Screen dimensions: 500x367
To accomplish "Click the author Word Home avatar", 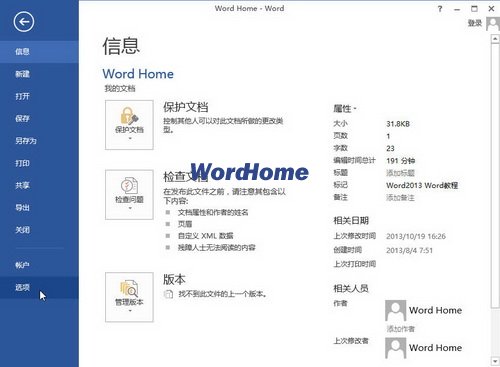I will (x=395, y=310).
